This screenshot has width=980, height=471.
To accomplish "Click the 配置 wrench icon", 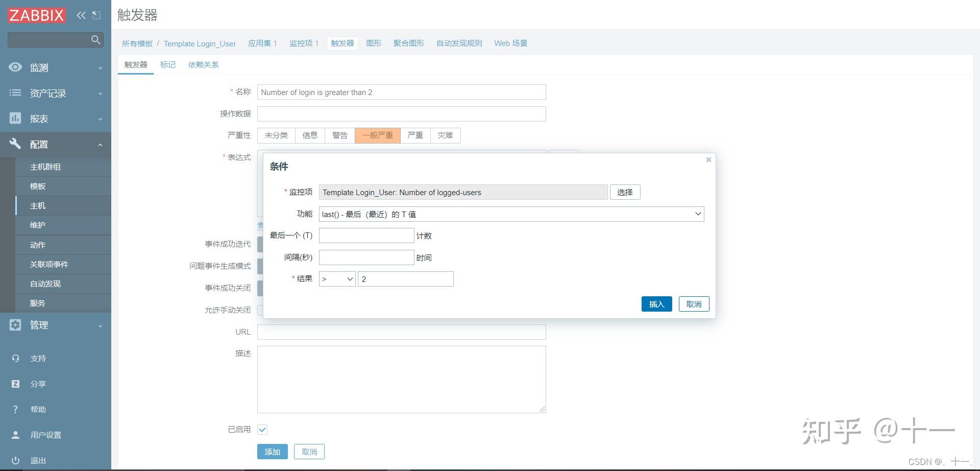I will point(15,144).
